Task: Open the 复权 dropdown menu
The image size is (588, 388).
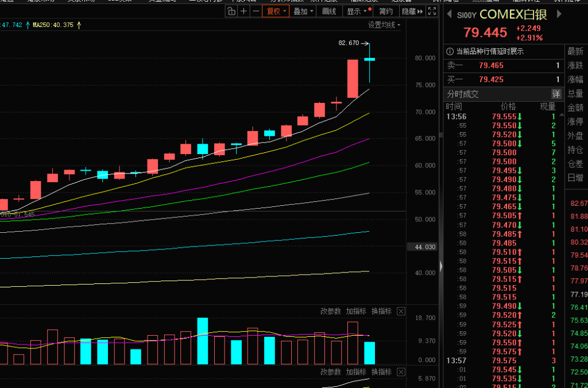Action: pos(276,11)
